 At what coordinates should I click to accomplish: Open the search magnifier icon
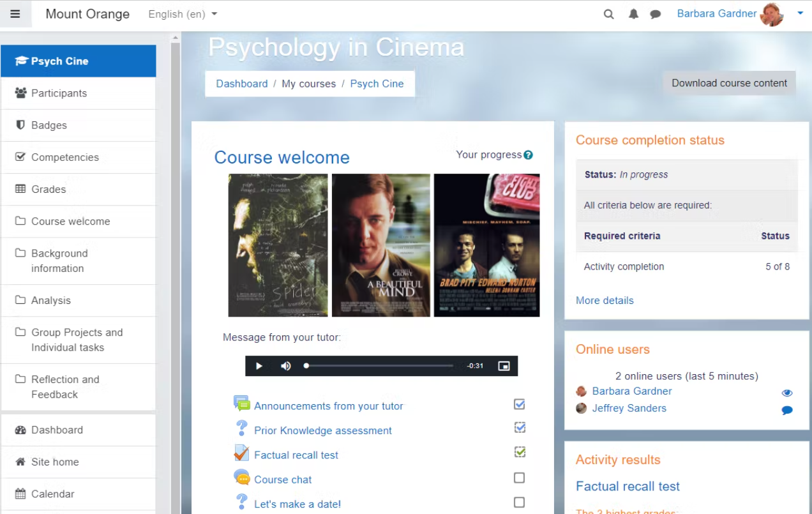click(x=609, y=14)
